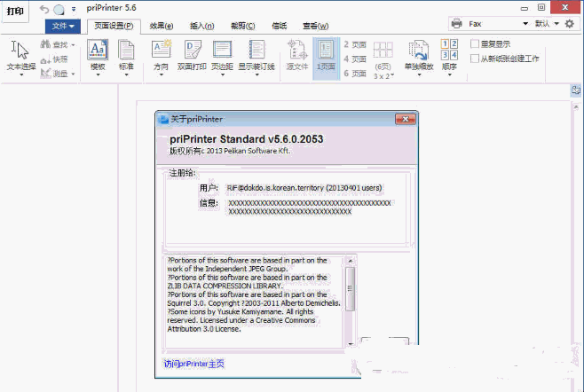
Task: Expand the 模板 dropdown arrow
Action: pos(98,75)
